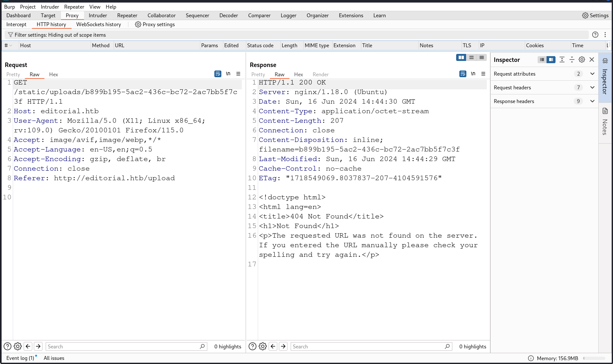Switch to the Collaborator tab
The image size is (613, 364).
pos(162,15)
